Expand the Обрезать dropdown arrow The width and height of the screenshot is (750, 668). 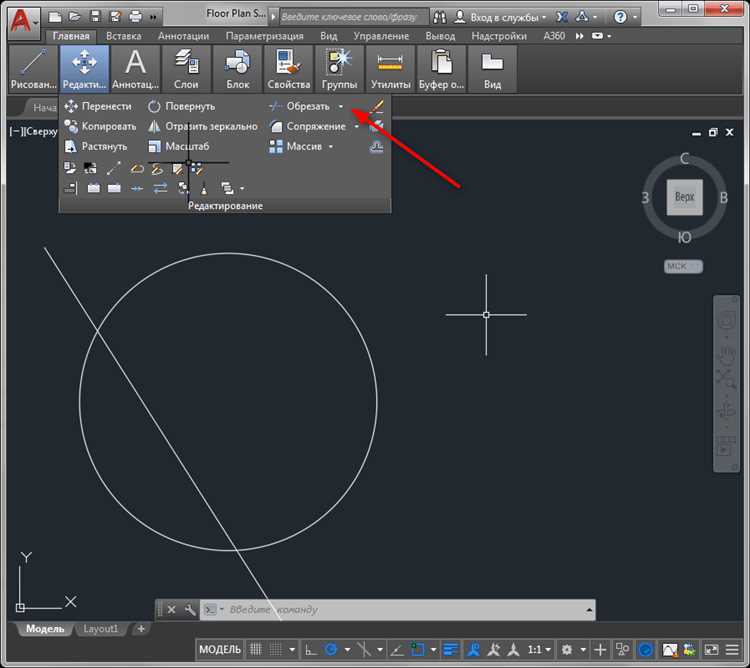[x=340, y=106]
